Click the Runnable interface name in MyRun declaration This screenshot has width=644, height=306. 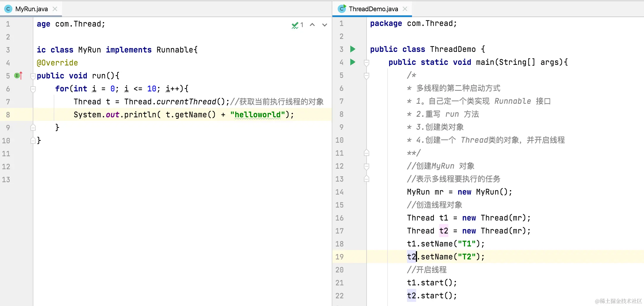(x=175, y=50)
